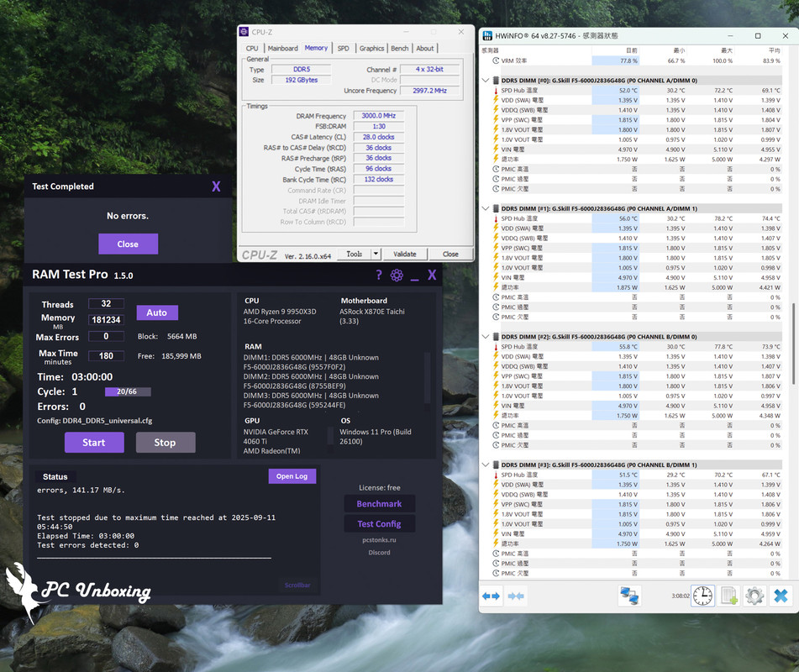The width and height of the screenshot is (799, 672).
Task: Click HWiNFO shrink-columns inward arrows icon
Action: pyautogui.click(x=516, y=596)
